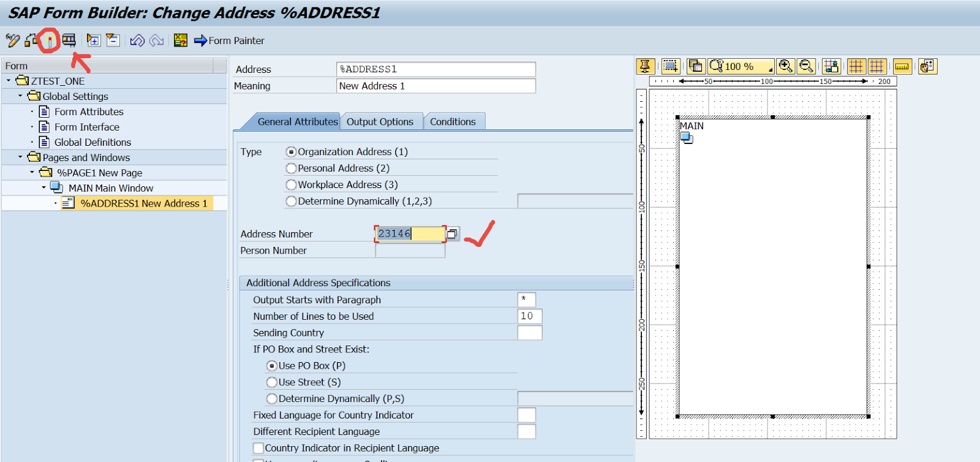Collapse the %PAGE1 New Page node
The image size is (980, 462).
point(32,172)
